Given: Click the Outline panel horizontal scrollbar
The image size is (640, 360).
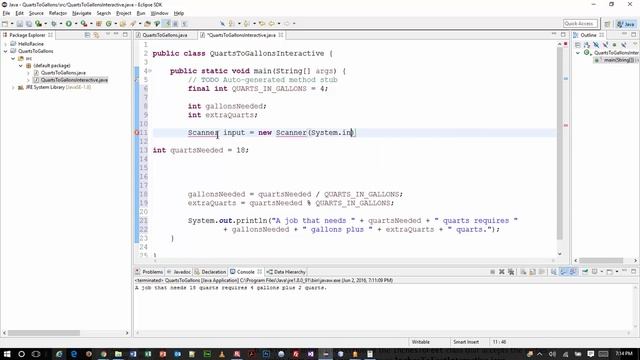Looking at the screenshot, I should [601, 260].
